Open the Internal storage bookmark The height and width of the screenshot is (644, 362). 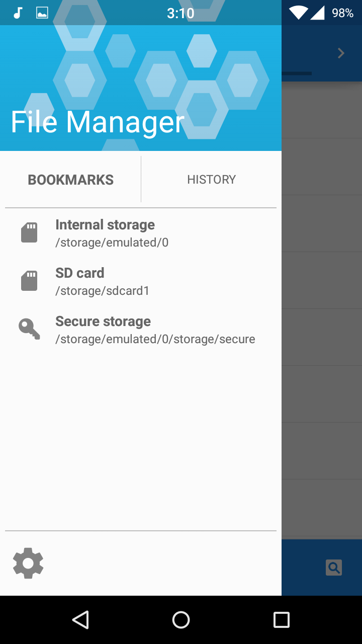coord(141,233)
